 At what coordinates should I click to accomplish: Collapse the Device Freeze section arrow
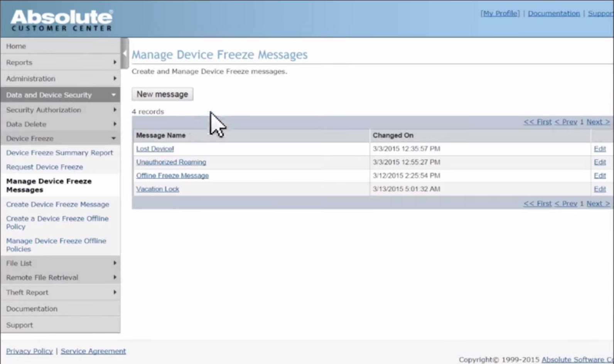(113, 138)
